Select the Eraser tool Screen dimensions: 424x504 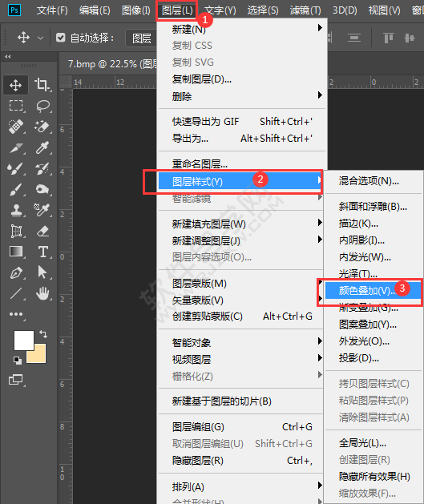pos(42,231)
